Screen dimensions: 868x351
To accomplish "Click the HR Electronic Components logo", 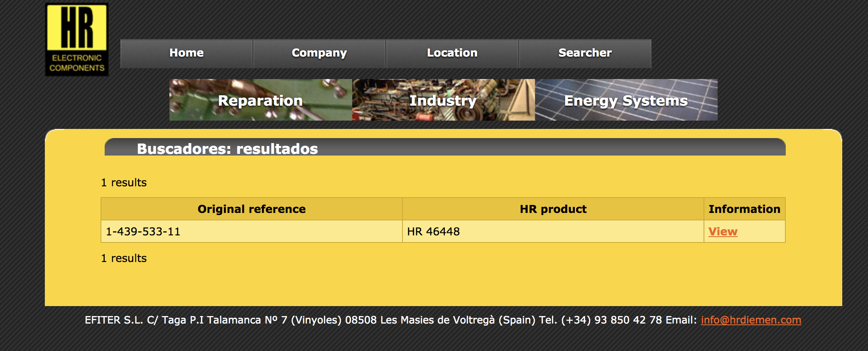I will [77, 40].
